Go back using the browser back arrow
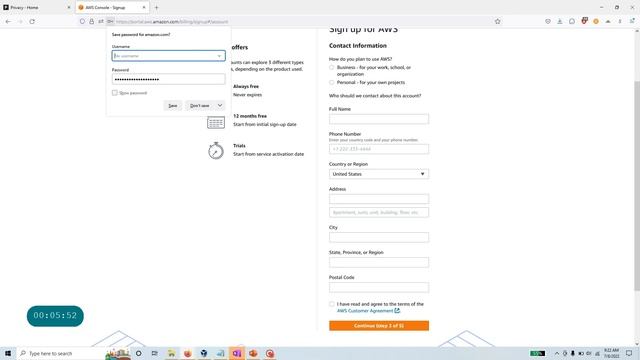Viewport: 640px width, 360px height. 8,22
